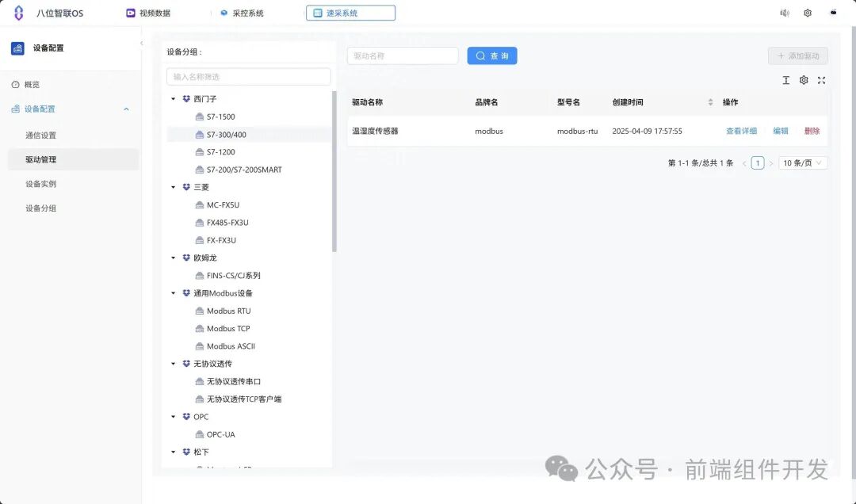Image resolution: width=856 pixels, height=504 pixels.
Task: Click next page arrow in pagination
Action: coord(771,163)
